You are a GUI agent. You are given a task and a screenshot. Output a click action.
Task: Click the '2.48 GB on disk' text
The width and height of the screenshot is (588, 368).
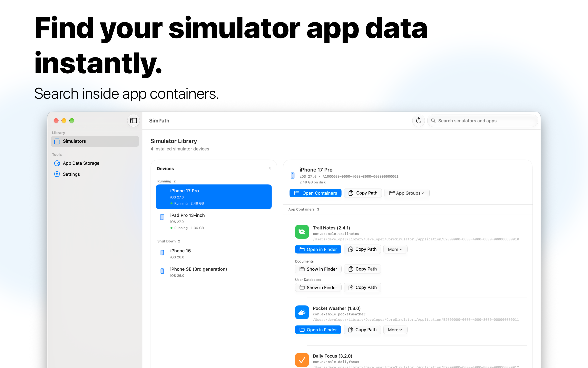point(312,182)
